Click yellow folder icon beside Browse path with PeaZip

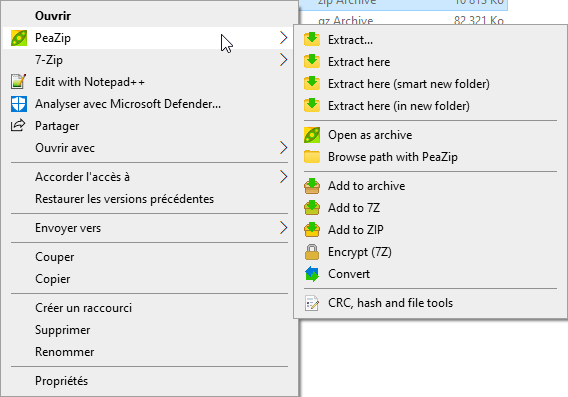tap(312, 157)
